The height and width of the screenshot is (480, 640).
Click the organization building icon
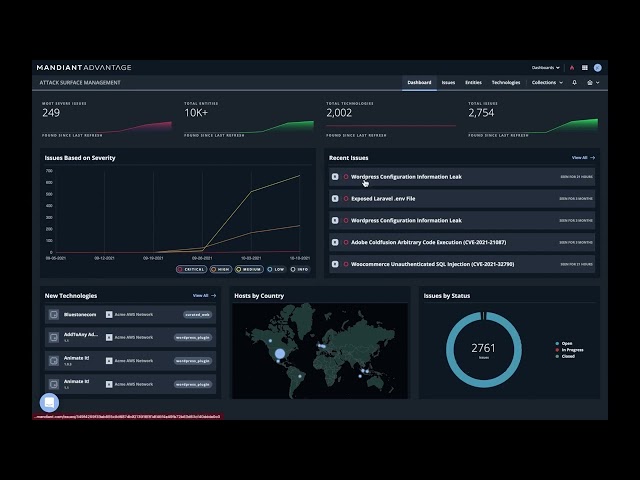coord(590,82)
